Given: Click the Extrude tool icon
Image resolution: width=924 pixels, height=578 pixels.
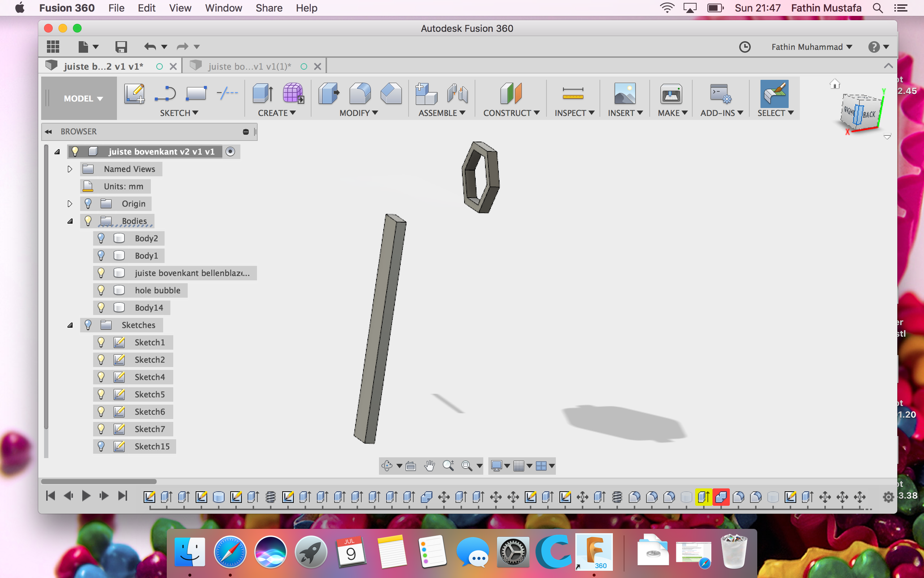Looking at the screenshot, I should 263,93.
